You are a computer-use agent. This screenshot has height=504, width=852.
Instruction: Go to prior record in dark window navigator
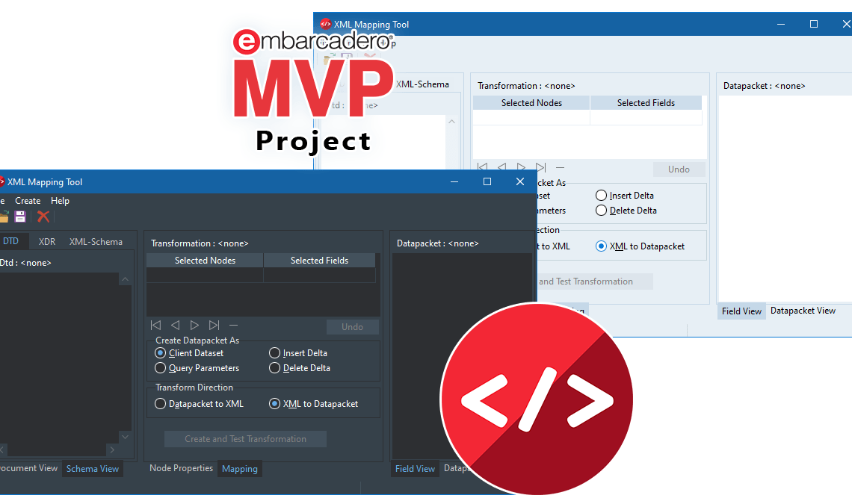(175, 326)
